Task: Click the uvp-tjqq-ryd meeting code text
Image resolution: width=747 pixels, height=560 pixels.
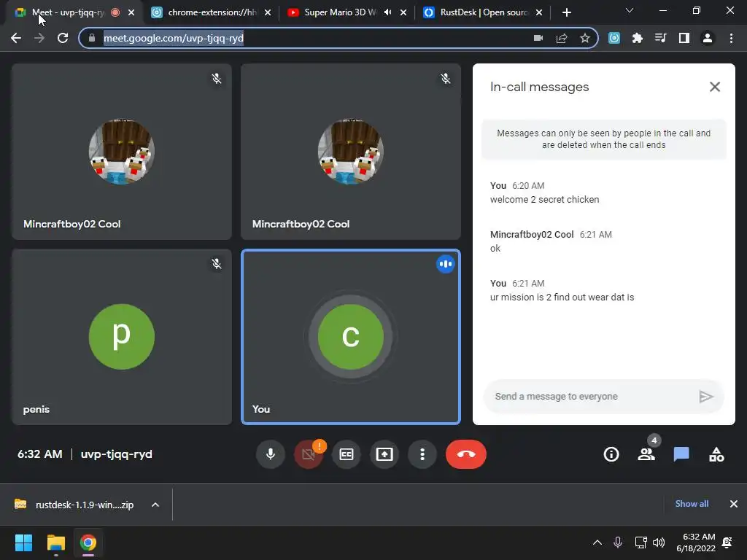Action: [117, 454]
